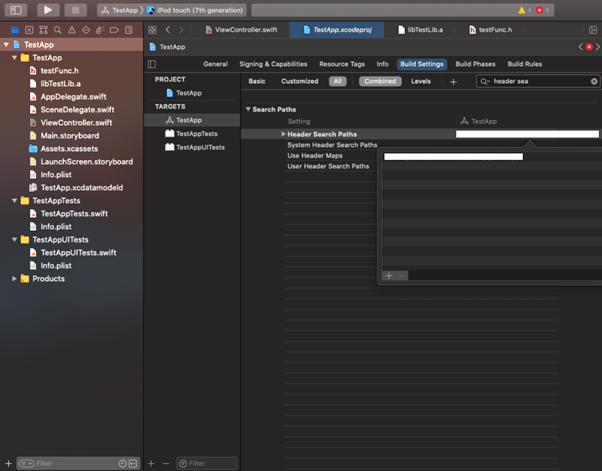Add a new search path entry
This screenshot has height=471, width=602.
point(389,276)
